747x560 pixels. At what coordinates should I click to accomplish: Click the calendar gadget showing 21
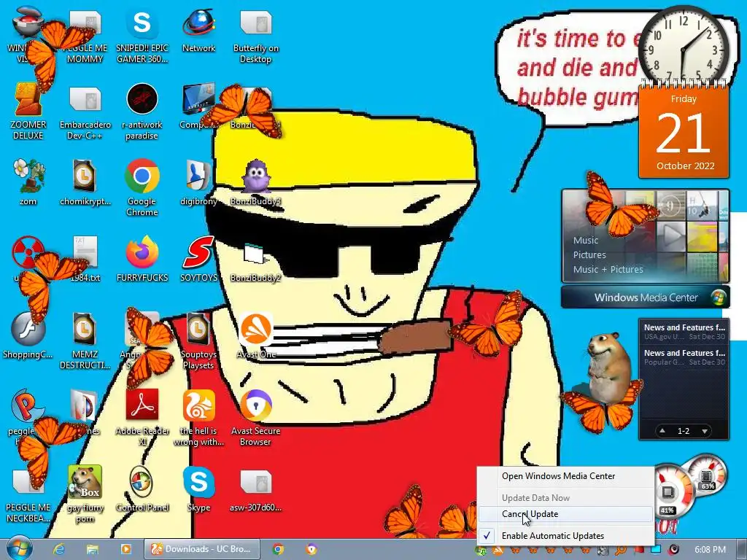pyautogui.click(x=684, y=133)
